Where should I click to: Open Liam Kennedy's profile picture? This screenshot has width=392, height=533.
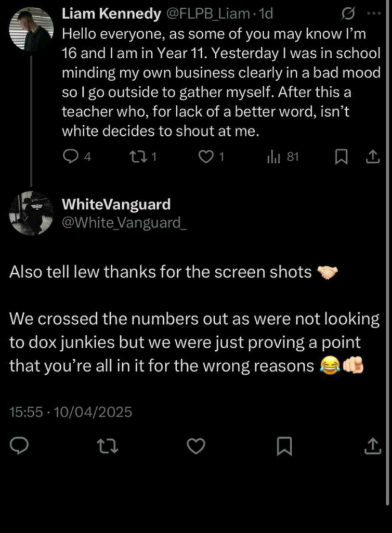point(31,30)
